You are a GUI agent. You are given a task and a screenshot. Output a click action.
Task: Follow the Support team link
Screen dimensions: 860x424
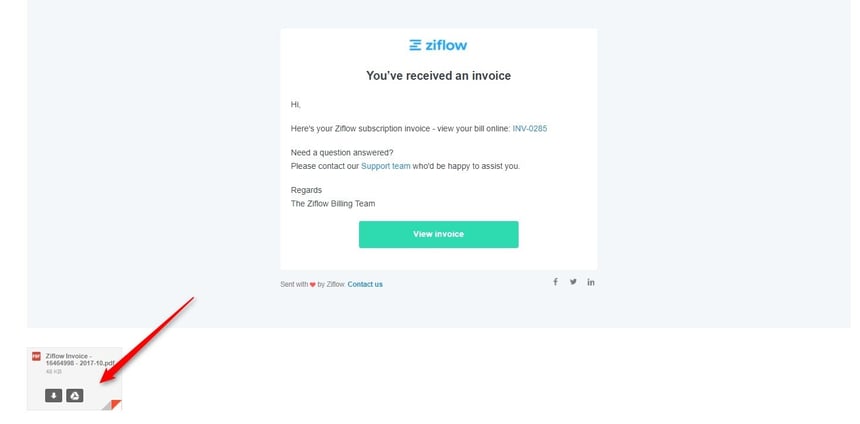385,166
